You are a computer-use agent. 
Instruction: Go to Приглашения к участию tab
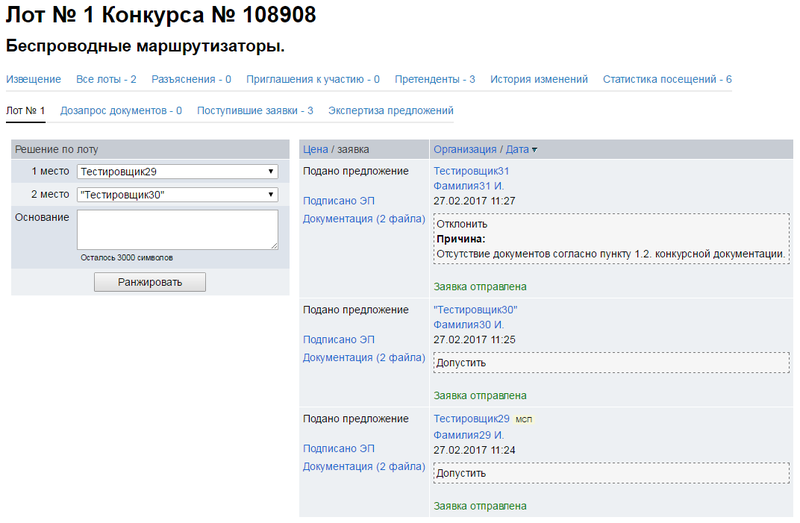coord(313,79)
